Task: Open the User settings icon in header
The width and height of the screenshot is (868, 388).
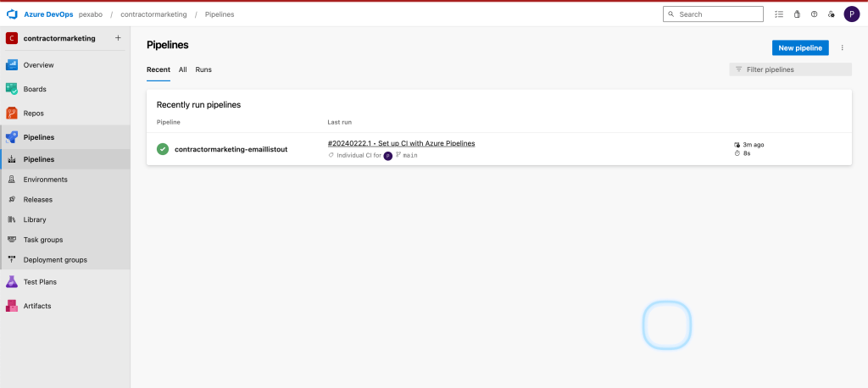Action: click(831, 14)
